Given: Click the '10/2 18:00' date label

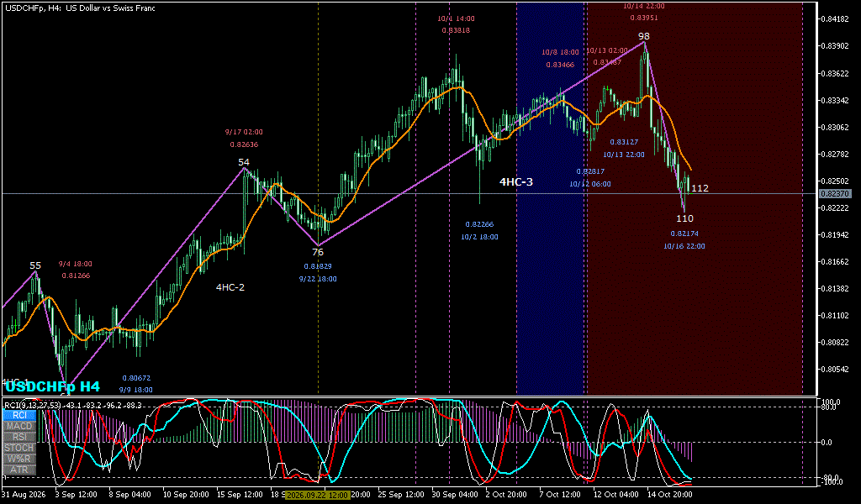Looking at the screenshot, I should [x=479, y=237].
